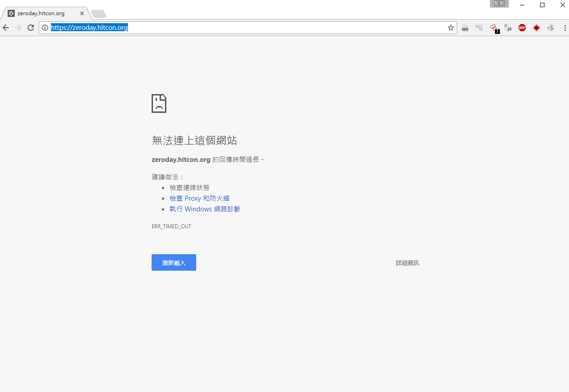Click the JS puzzle-piece extension icon

(508, 28)
